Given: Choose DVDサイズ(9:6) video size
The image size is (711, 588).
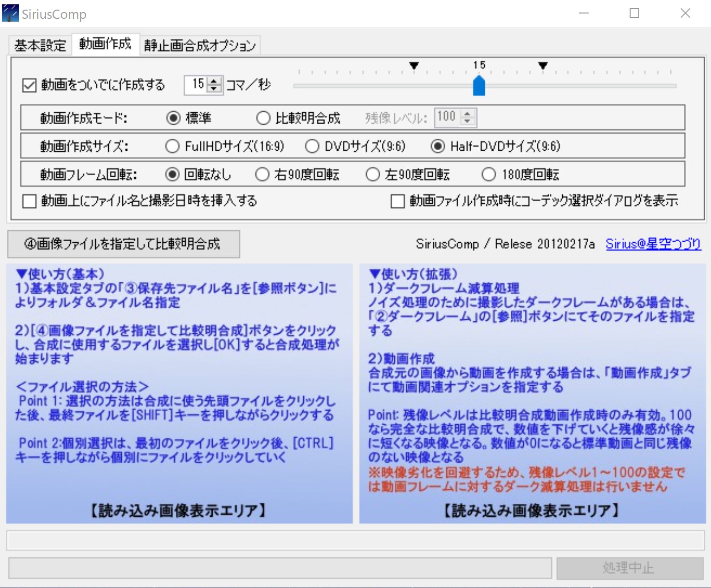Looking at the screenshot, I should coord(312,146).
